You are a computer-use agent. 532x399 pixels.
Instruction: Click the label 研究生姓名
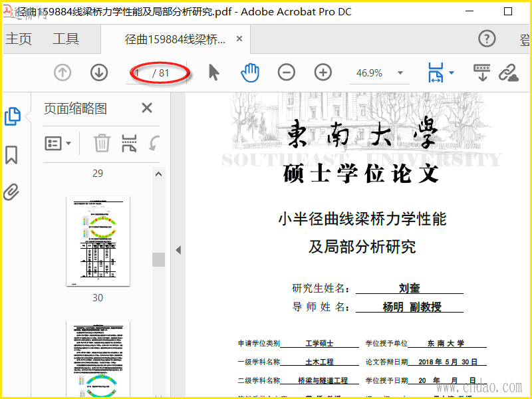click(321, 289)
